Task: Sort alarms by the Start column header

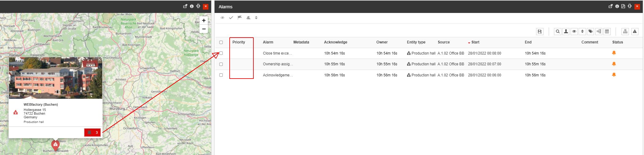Action: pos(475,42)
